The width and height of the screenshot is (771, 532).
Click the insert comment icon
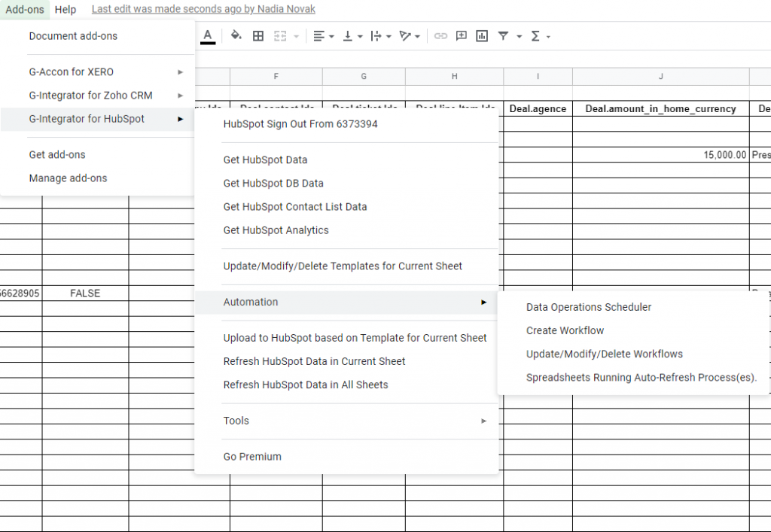pos(462,36)
